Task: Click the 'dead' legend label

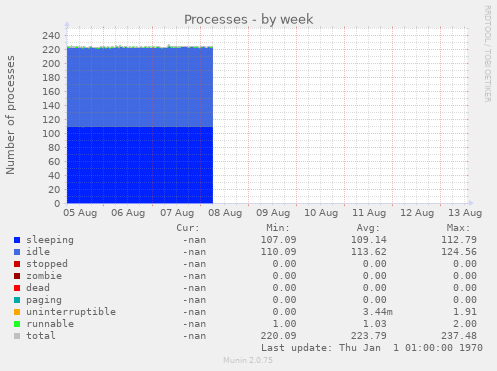Action: 38,288
